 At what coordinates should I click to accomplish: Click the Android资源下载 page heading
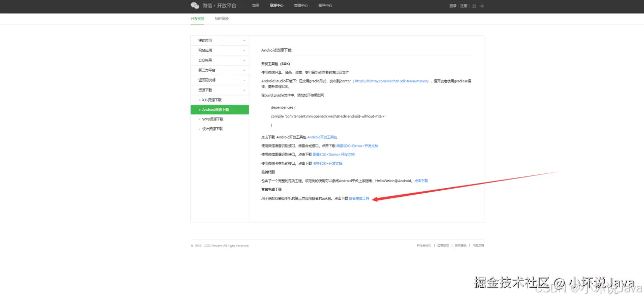coord(277,50)
